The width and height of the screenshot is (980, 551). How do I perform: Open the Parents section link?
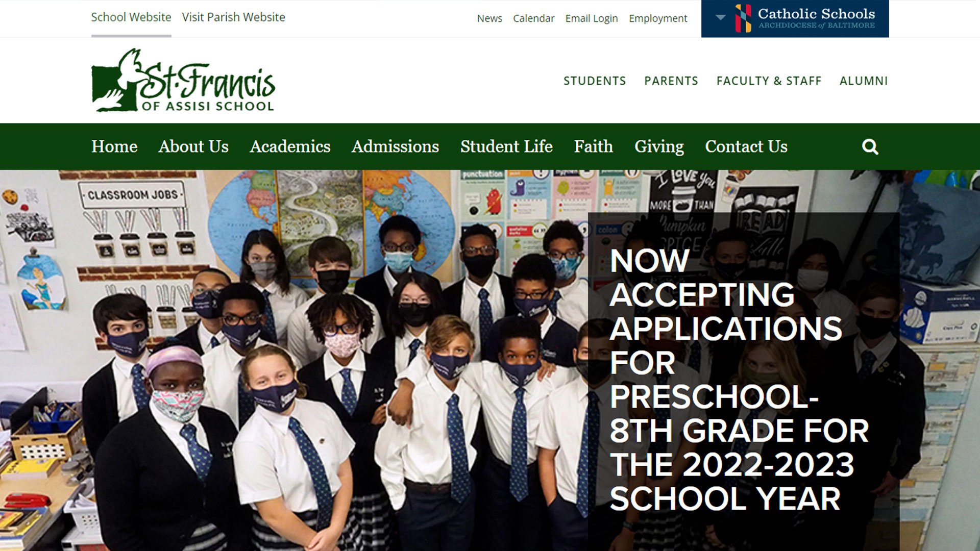671,81
